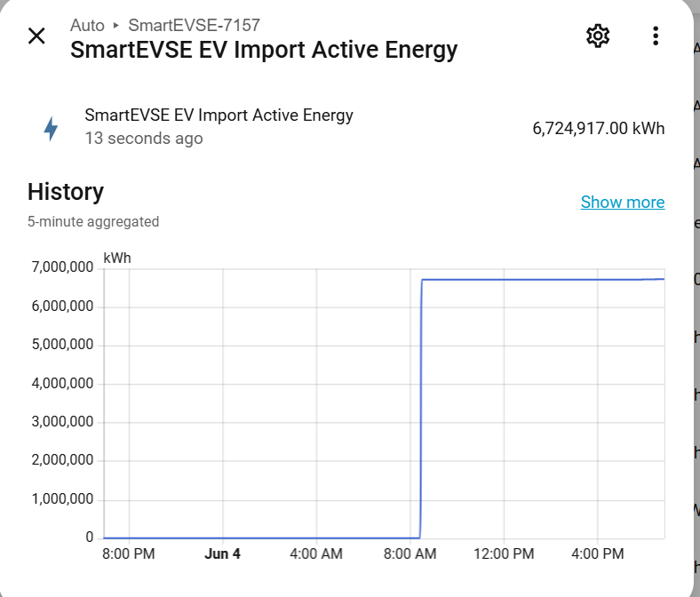Screen dimensions: 700x597
Task: Click the Jun 4 date axis label
Action: click(222, 553)
